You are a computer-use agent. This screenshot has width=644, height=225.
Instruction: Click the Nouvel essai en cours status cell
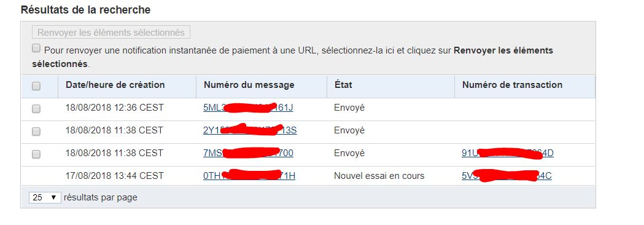pyautogui.click(x=379, y=176)
